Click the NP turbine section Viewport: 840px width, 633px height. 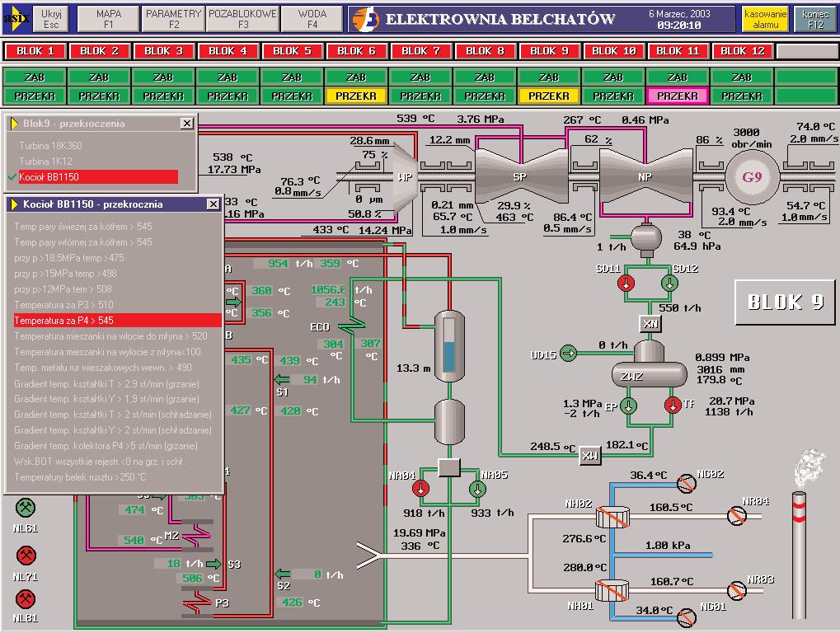646,176
